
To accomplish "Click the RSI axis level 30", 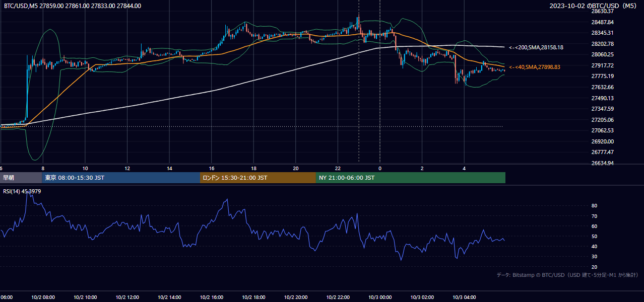I will point(595,257).
